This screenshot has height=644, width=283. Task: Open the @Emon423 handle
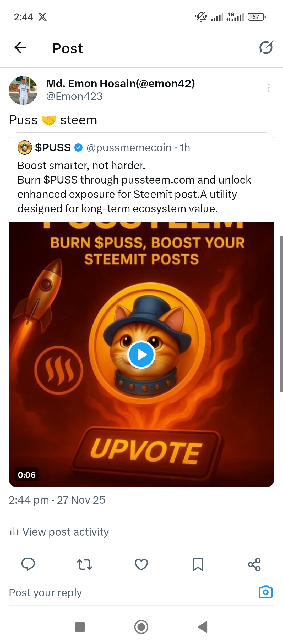[x=74, y=96]
